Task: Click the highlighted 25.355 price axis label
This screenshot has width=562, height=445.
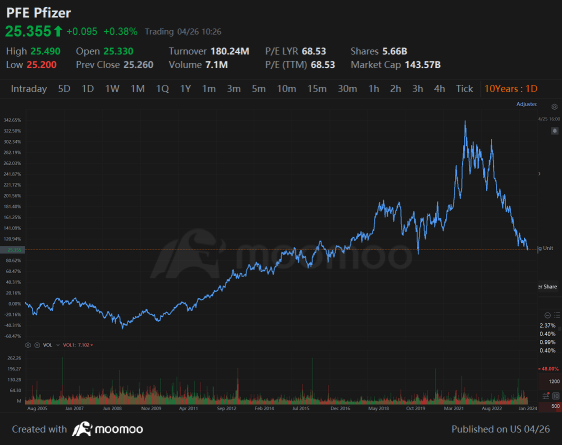Action: [x=13, y=250]
